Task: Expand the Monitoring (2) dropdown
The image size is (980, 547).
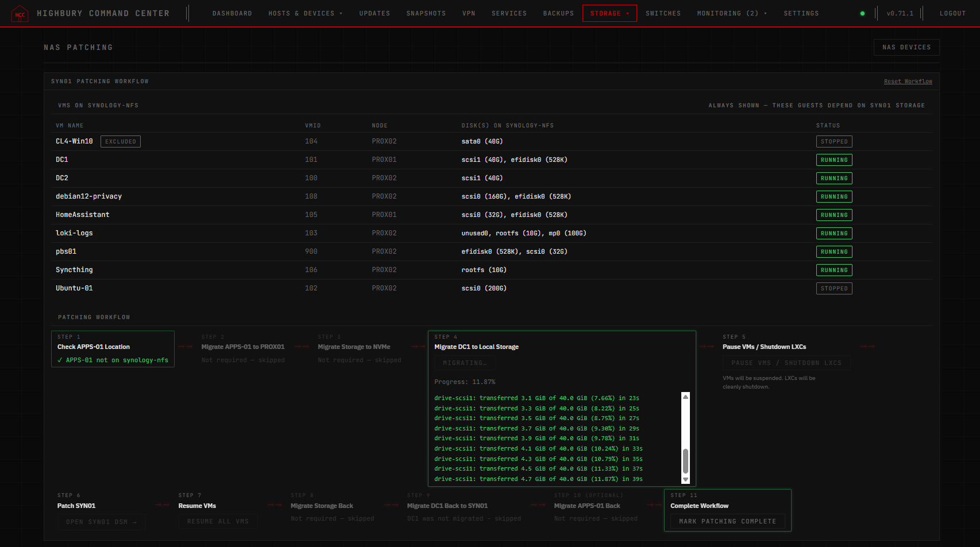Action: point(732,13)
